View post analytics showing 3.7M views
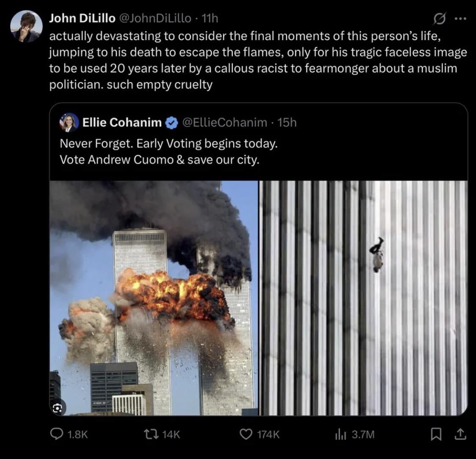Image resolution: width=476 pixels, height=459 pixels. [x=341, y=434]
